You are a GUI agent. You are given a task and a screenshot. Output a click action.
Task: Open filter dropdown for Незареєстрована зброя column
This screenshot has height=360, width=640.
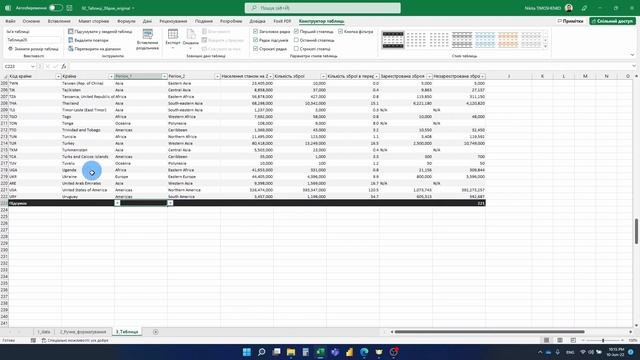coord(482,76)
